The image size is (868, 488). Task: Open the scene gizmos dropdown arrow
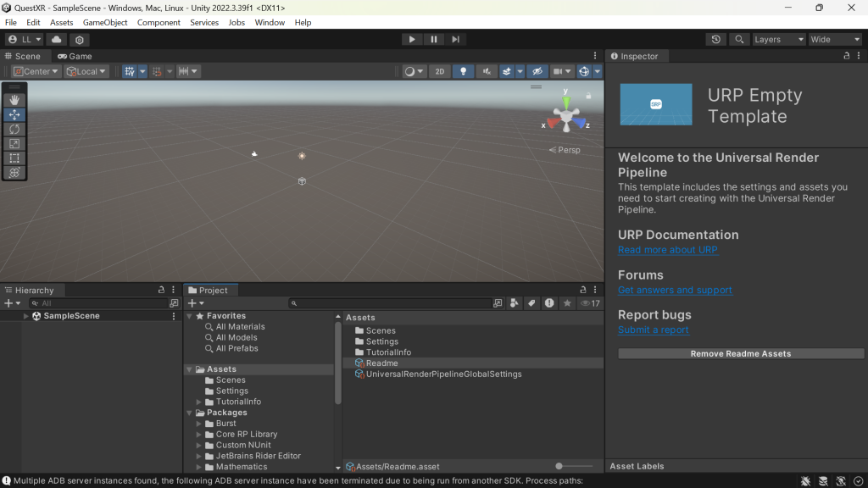[598, 71]
